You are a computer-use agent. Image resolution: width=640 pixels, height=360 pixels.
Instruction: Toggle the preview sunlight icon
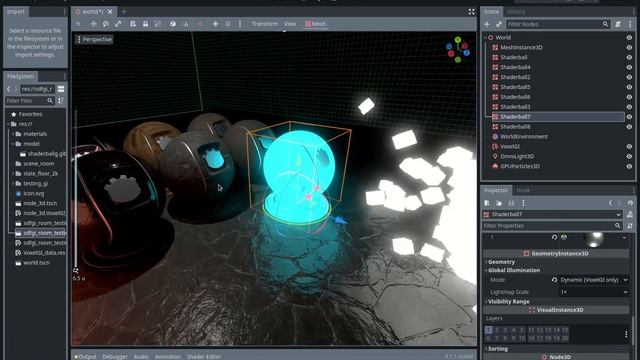[x=216, y=24]
